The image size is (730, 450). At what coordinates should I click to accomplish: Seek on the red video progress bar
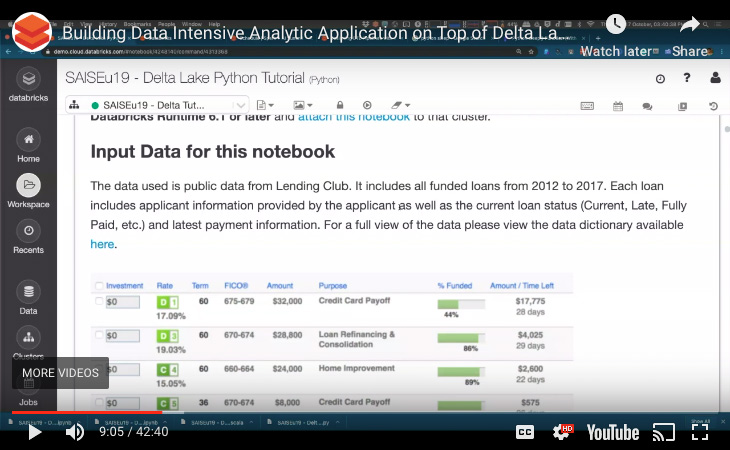[x=87, y=412]
